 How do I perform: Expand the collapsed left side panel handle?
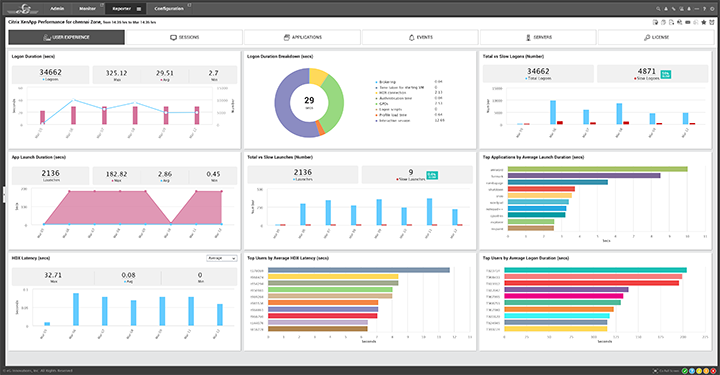pos(4,195)
